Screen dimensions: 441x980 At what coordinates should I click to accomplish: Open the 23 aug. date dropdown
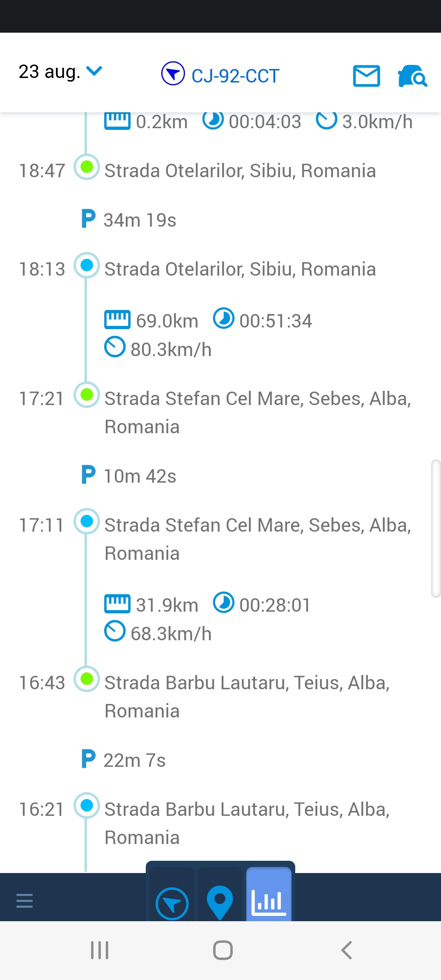click(x=60, y=72)
